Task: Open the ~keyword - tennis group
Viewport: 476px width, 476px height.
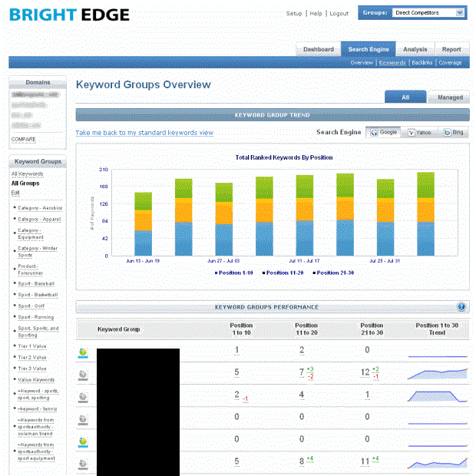Action: click(x=37, y=409)
